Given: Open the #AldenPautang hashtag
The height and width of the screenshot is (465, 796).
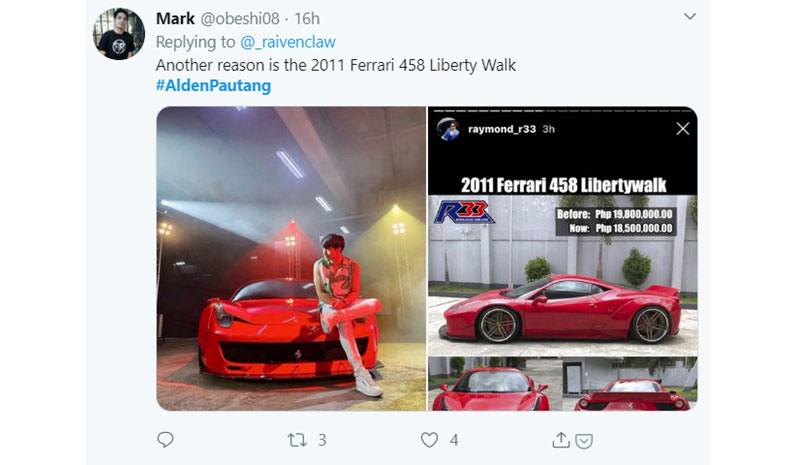Looking at the screenshot, I should tap(213, 85).
